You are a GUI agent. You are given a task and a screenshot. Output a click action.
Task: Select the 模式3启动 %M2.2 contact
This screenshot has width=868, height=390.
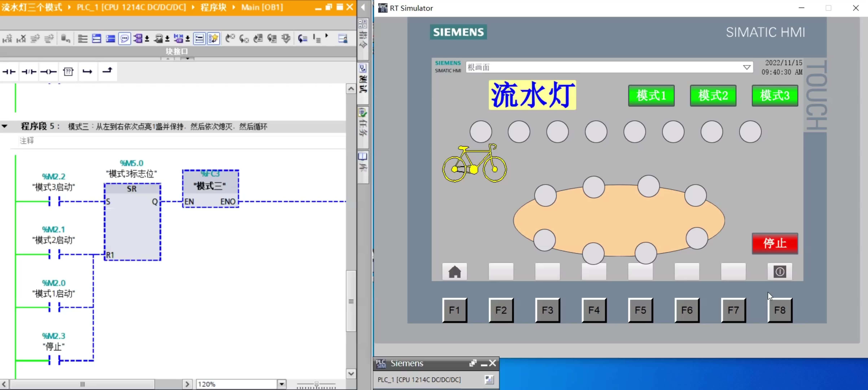(54, 202)
